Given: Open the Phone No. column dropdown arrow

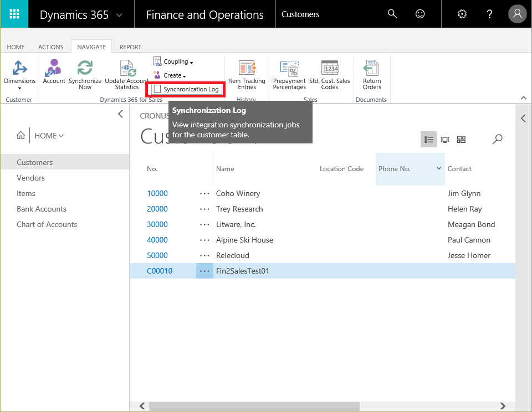Looking at the screenshot, I should (439, 168).
